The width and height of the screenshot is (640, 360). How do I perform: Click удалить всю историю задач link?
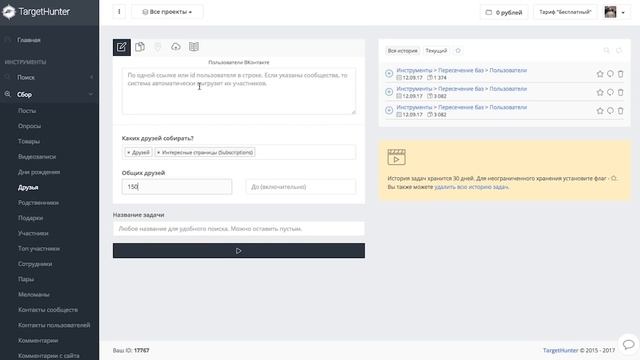471,187
